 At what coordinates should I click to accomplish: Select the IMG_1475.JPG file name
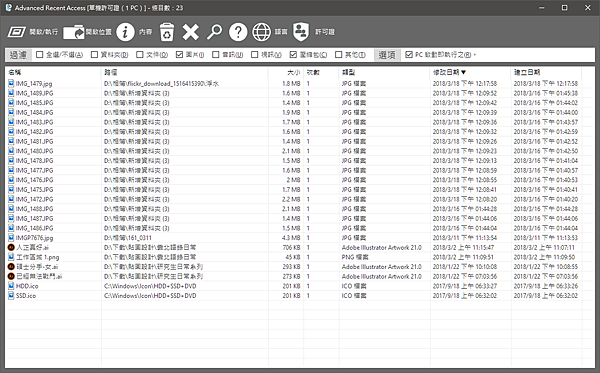tap(34, 189)
